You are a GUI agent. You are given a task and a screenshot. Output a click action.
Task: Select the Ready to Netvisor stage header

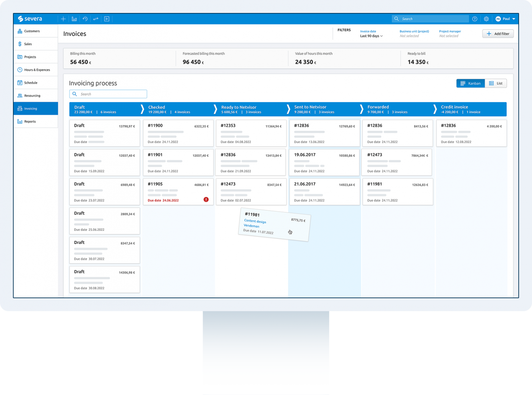click(x=251, y=109)
